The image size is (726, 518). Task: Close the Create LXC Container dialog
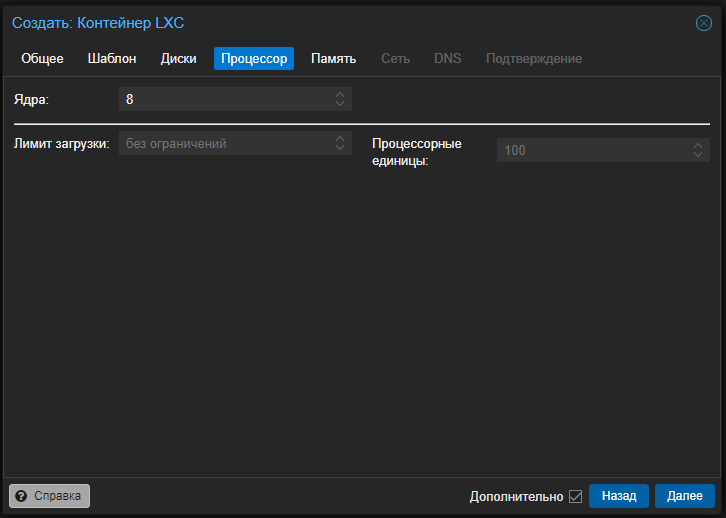coord(703,23)
